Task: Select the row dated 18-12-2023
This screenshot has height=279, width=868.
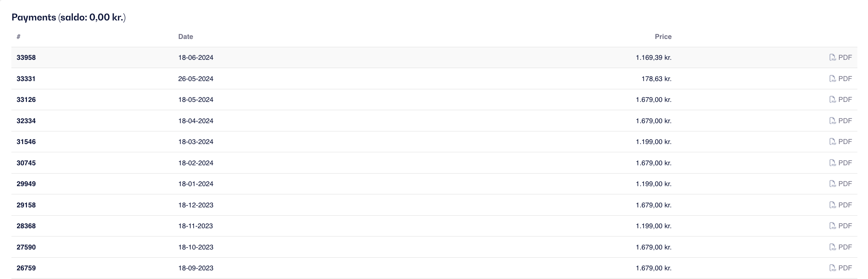Action: coord(434,205)
